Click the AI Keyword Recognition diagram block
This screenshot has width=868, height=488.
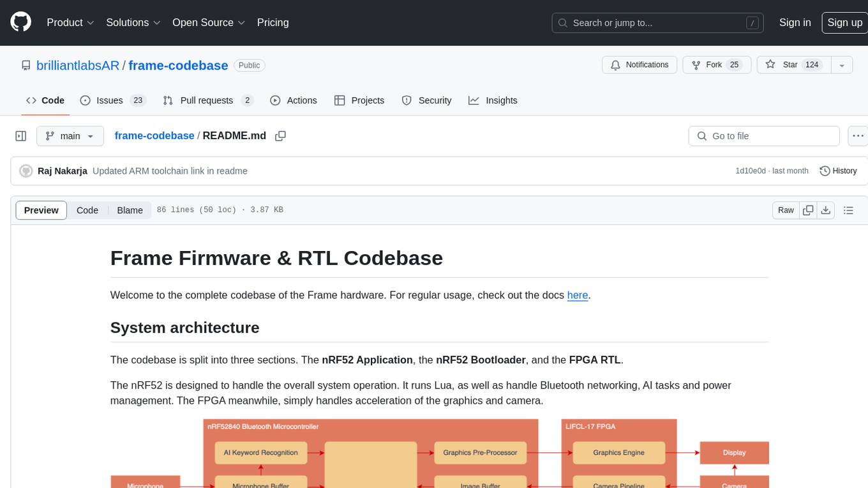click(260, 452)
